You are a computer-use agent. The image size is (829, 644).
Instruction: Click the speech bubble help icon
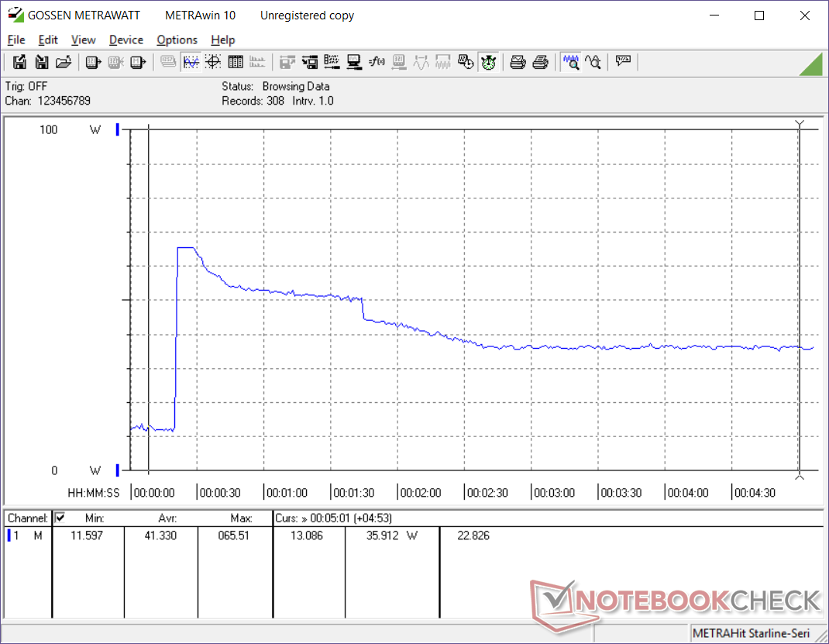pyautogui.click(x=623, y=62)
